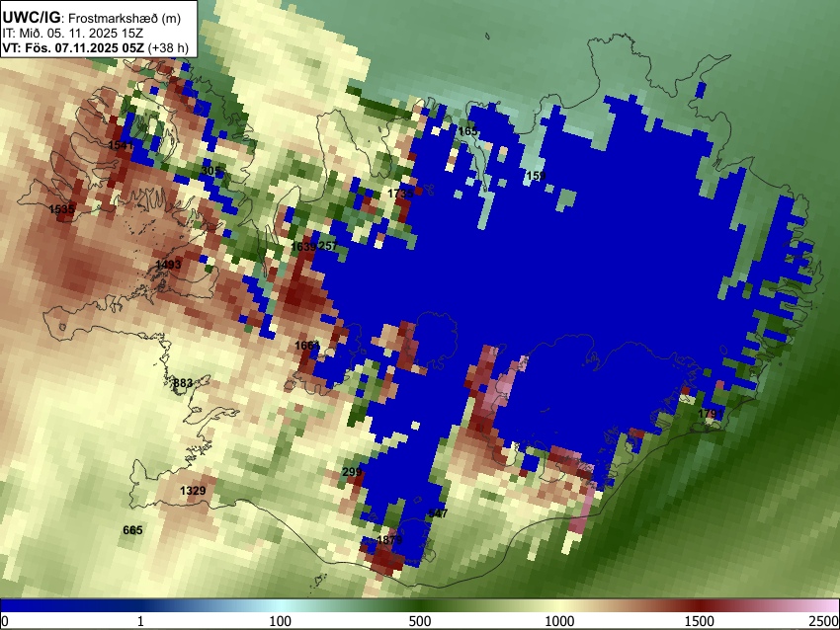Screen dimensions: 840x630
Task: Click the map value "257"
Action: pos(328,246)
